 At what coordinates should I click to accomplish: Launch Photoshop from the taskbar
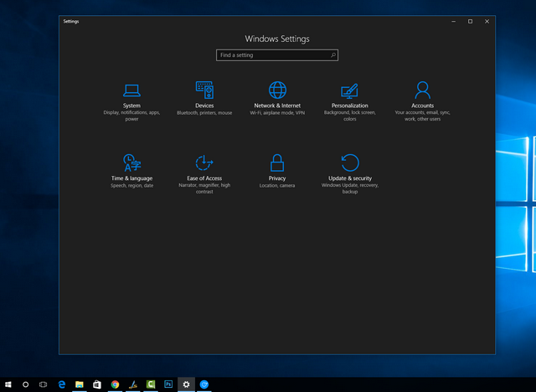click(x=168, y=384)
